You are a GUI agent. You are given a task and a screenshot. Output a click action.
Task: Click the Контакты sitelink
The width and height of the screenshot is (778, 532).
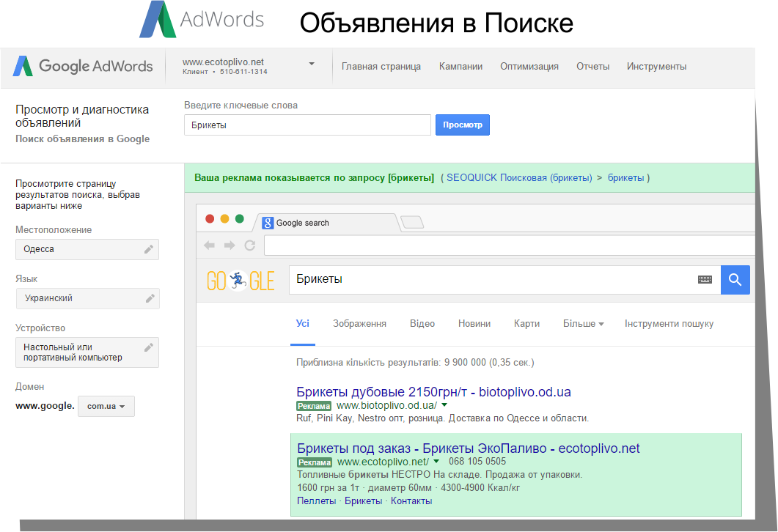click(411, 500)
